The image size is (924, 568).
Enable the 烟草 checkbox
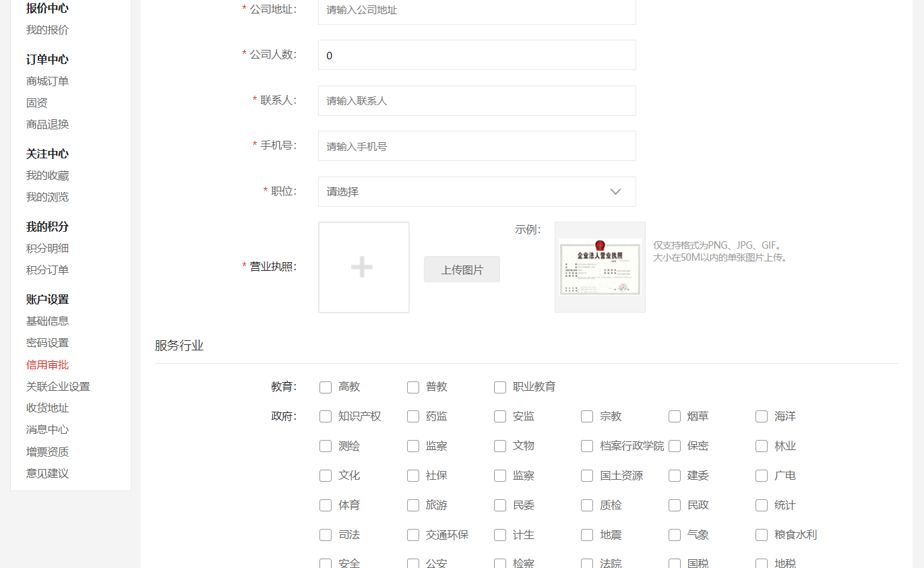(x=675, y=417)
